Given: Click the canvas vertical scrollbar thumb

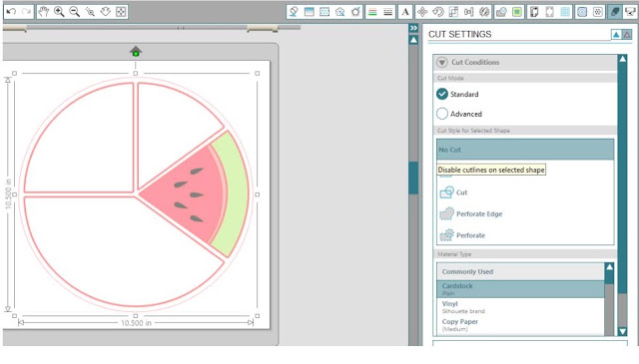Looking at the screenshot, I should tap(413, 178).
